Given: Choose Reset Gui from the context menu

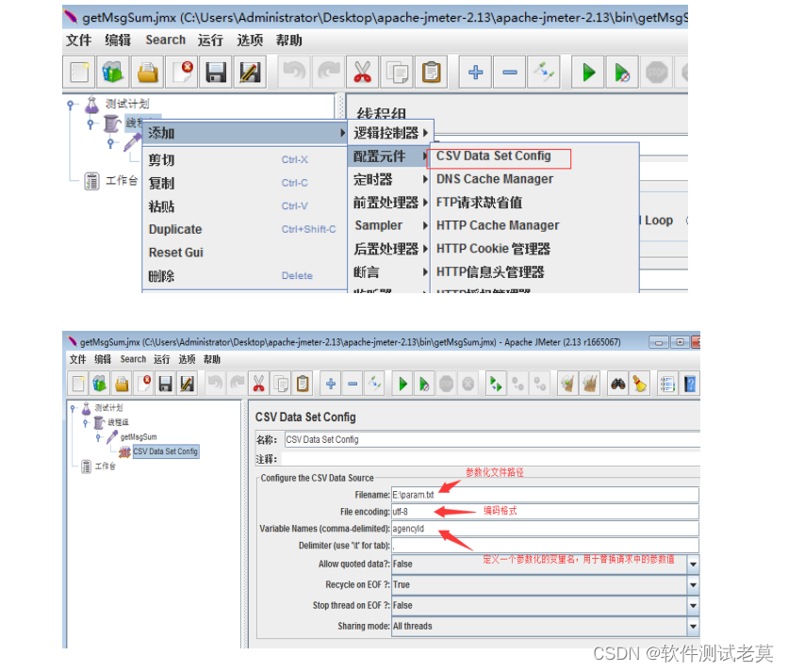Looking at the screenshot, I should 245,253.
